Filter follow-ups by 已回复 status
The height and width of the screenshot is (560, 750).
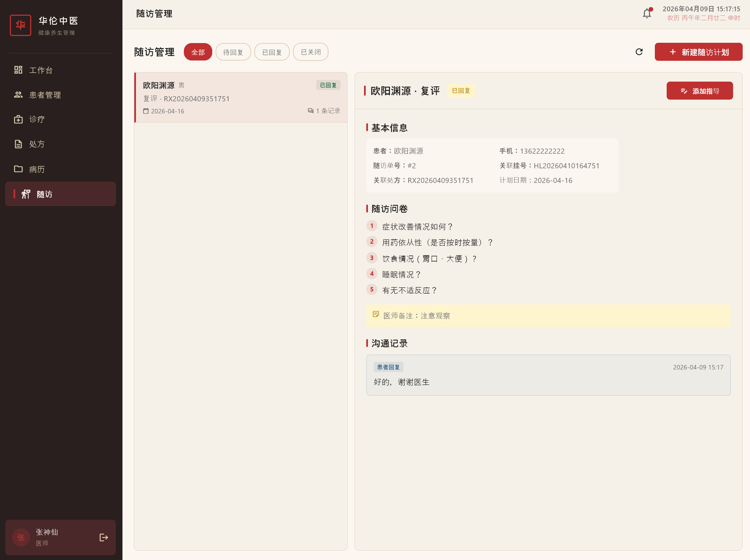click(272, 51)
